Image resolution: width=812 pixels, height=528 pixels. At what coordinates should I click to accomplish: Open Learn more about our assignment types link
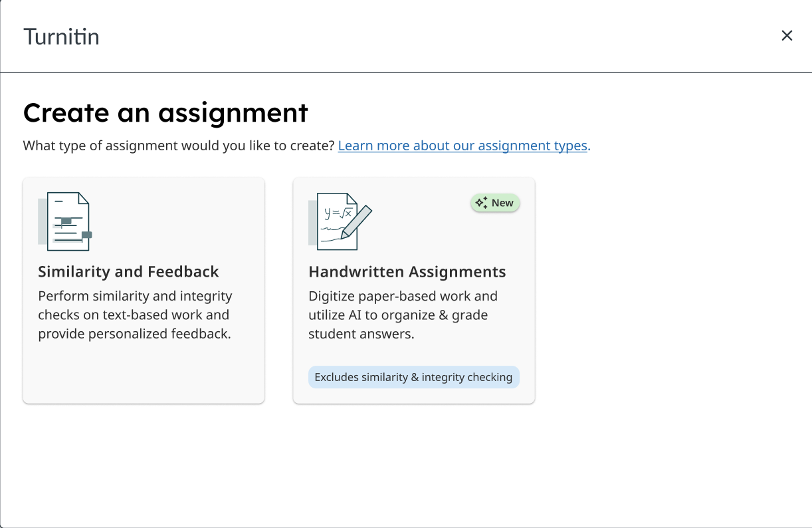click(x=462, y=146)
